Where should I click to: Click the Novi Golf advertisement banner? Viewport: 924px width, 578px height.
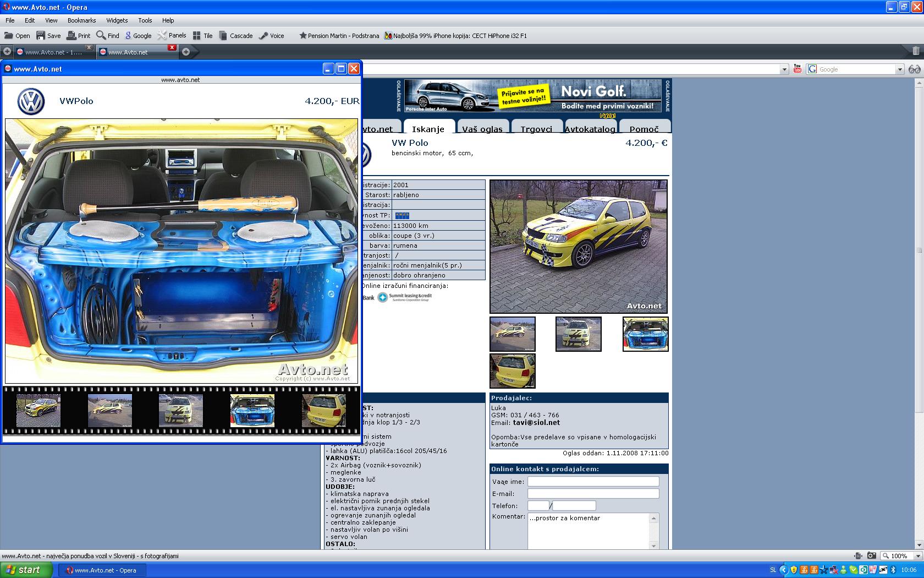coord(533,96)
